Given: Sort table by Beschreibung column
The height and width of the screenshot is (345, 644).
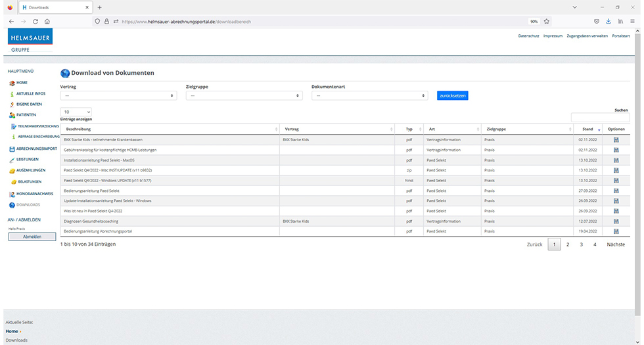Looking at the screenshot, I should [x=170, y=129].
